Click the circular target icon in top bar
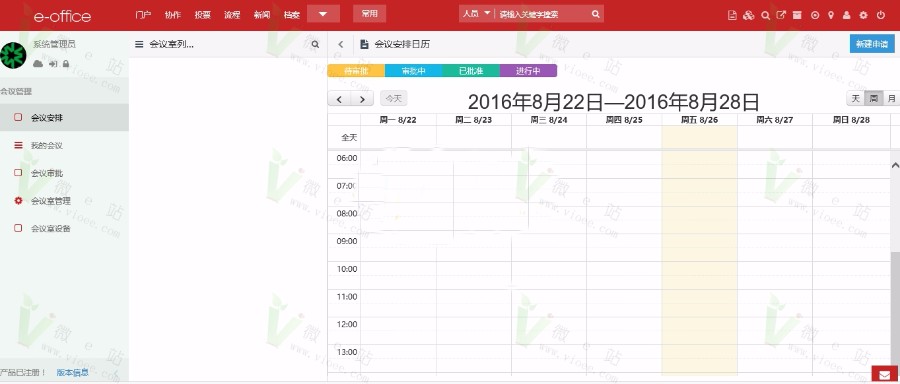 (814, 15)
